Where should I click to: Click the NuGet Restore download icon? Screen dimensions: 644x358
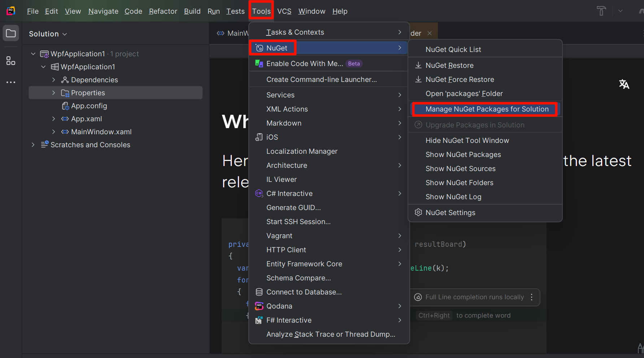pos(418,65)
